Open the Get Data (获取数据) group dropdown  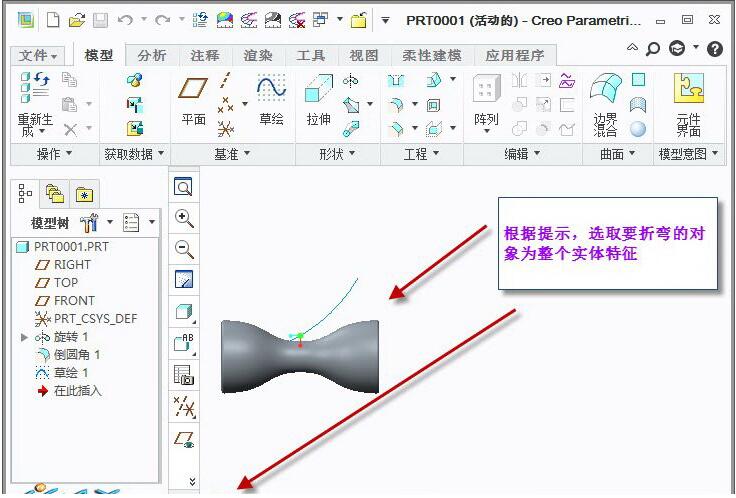point(134,153)
